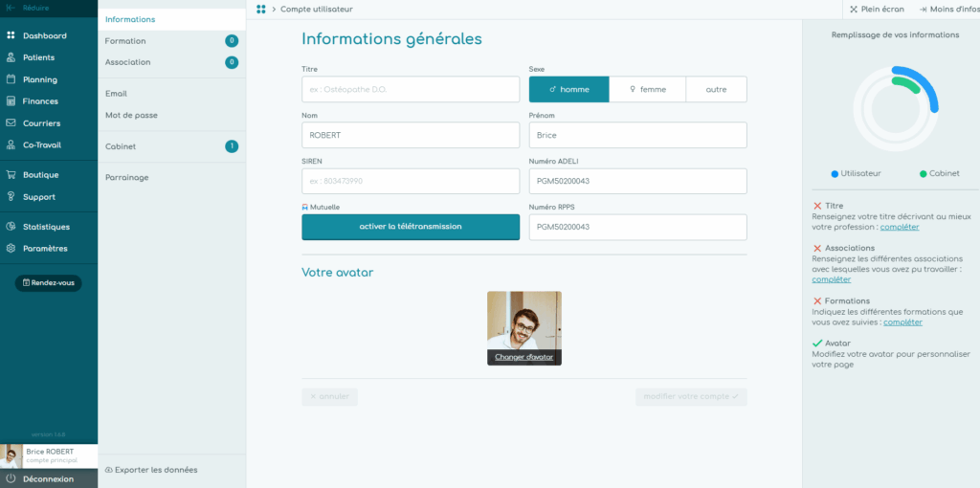Collapse info panel via 'Moins d'infos'

click(x=947, y=10)
